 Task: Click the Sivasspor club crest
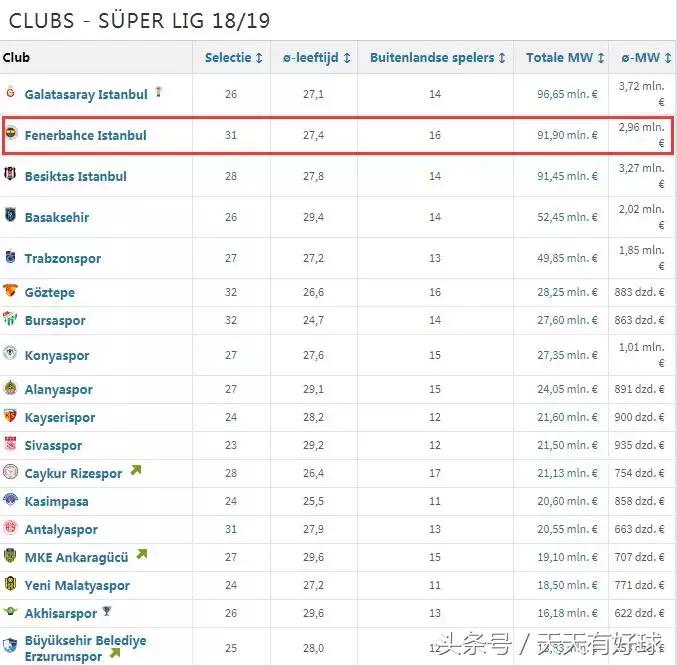[10, 445]
